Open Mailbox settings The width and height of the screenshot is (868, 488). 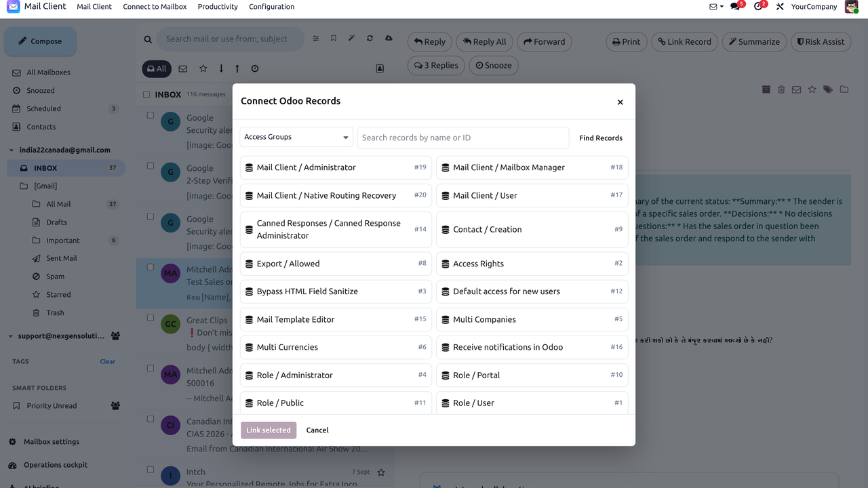click(x=52, y=442)
